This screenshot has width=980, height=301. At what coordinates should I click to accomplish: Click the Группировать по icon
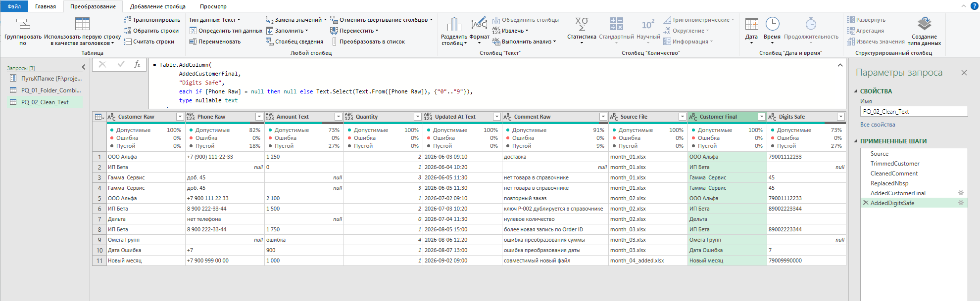23,24
